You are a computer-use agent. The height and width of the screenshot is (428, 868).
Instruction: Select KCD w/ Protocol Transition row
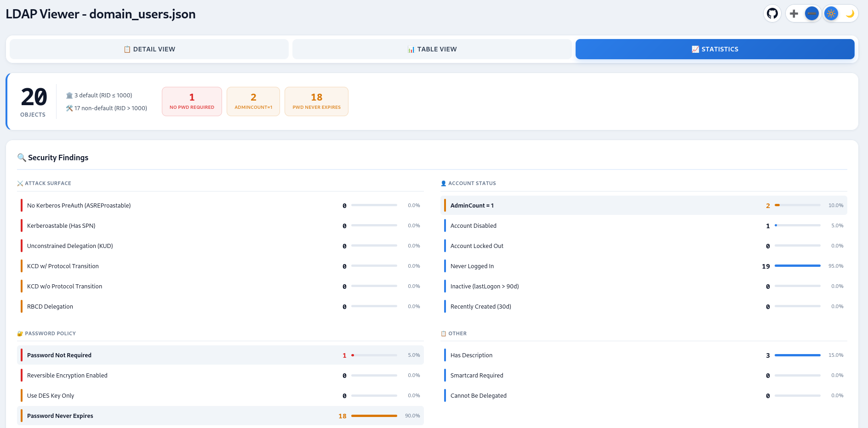coord(220,266)
